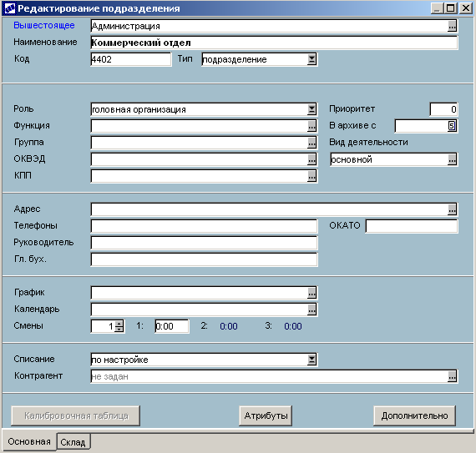Maximize the Редактирование подразделения window
Screen dimensions: 476x453
click(450, 8)
